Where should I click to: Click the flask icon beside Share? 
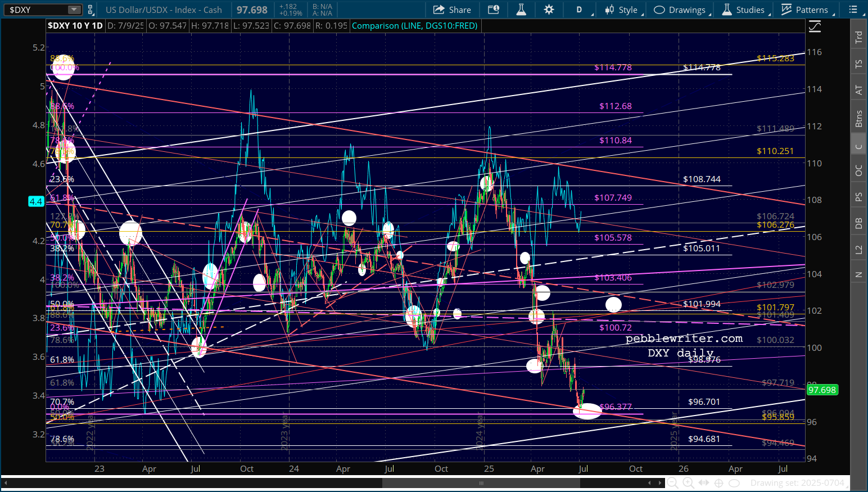pos(521,10)
